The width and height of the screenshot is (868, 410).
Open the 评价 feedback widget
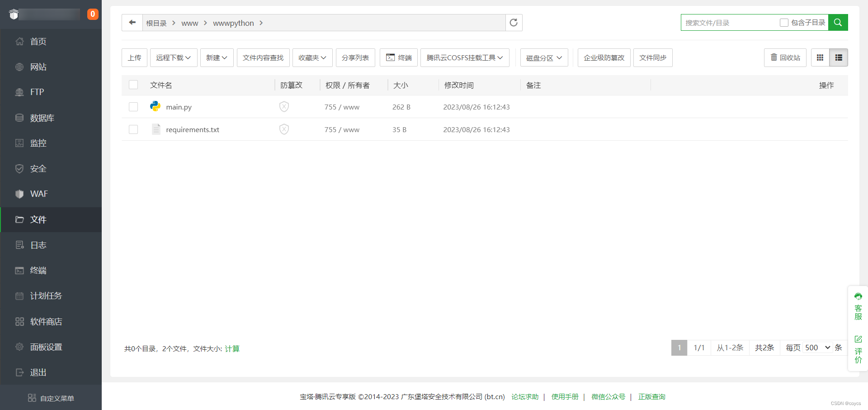(858, 349)
